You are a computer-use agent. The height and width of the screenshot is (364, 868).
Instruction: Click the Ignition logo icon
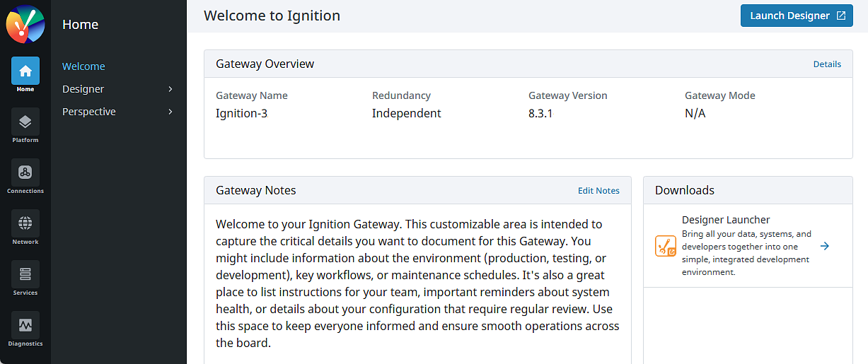pyautogui.click(x=25, y=24)
